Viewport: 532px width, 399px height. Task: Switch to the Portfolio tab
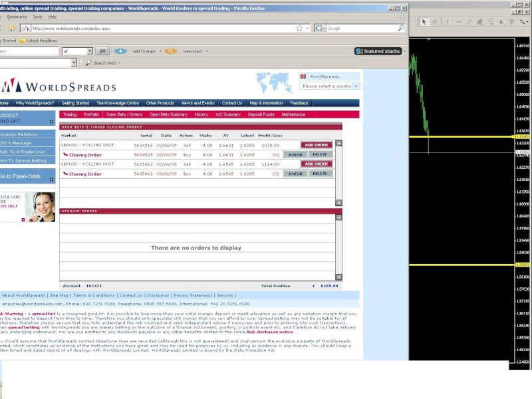92,114
